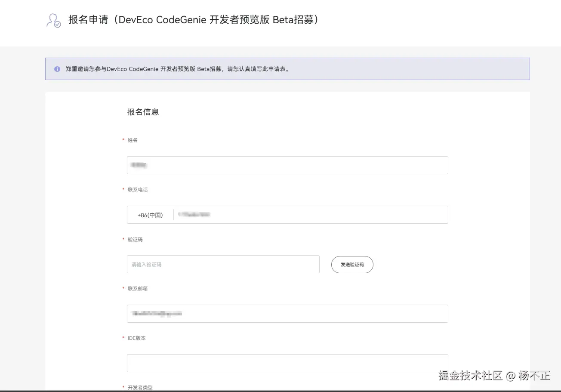Viewport: 561px width, 392px height.
Task: Focus the 联系邮箱 email input field
Action: [x=287, y=314]
